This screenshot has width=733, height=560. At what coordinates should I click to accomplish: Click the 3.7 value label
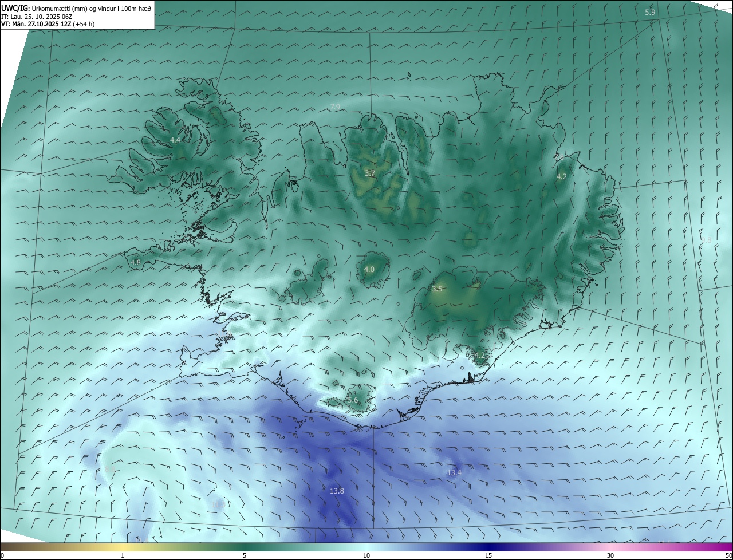370,173
